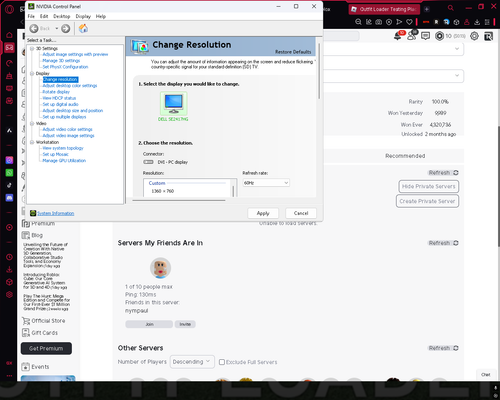
Task: Join nympaul's friend server
Action: click(x=149, y=324)
